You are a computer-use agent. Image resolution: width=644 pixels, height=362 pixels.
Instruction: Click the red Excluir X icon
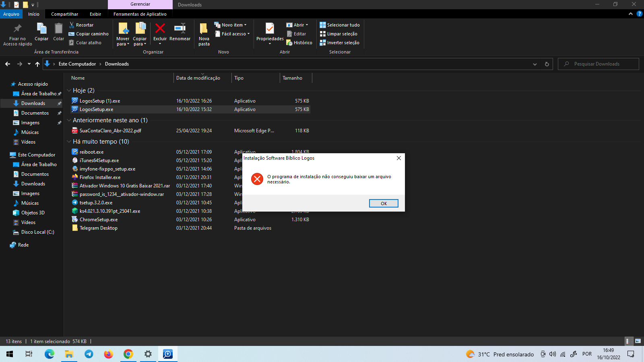(160, 28)
